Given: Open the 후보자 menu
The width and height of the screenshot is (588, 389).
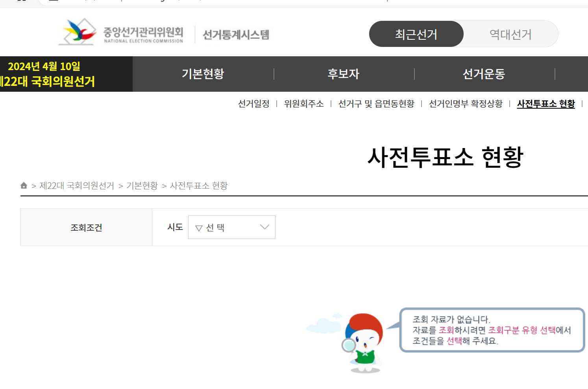Looking at the screenshot, I should [343, 74].
